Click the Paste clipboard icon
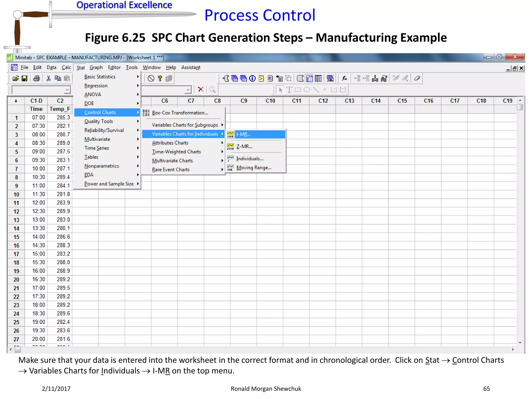This screenshot has height=399, width=532. click(x=67, y=78)
